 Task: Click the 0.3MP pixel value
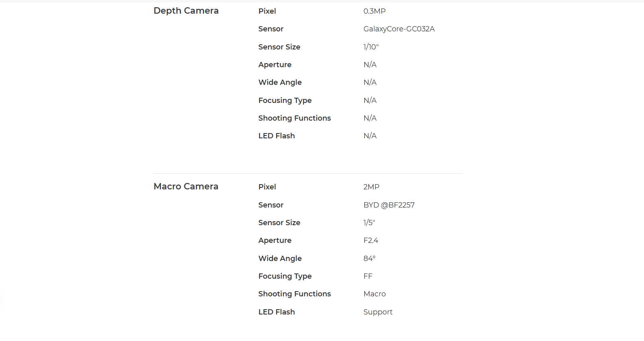pos(374,11)
